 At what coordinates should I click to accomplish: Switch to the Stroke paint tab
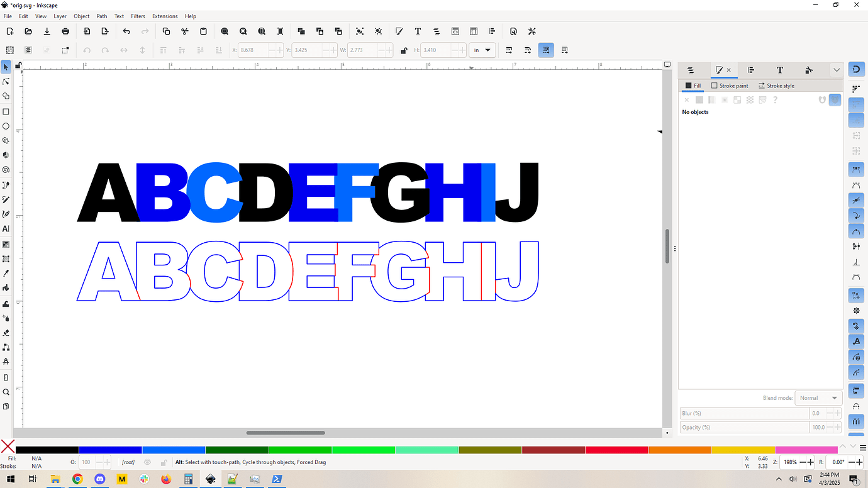[x=730, y=86]
